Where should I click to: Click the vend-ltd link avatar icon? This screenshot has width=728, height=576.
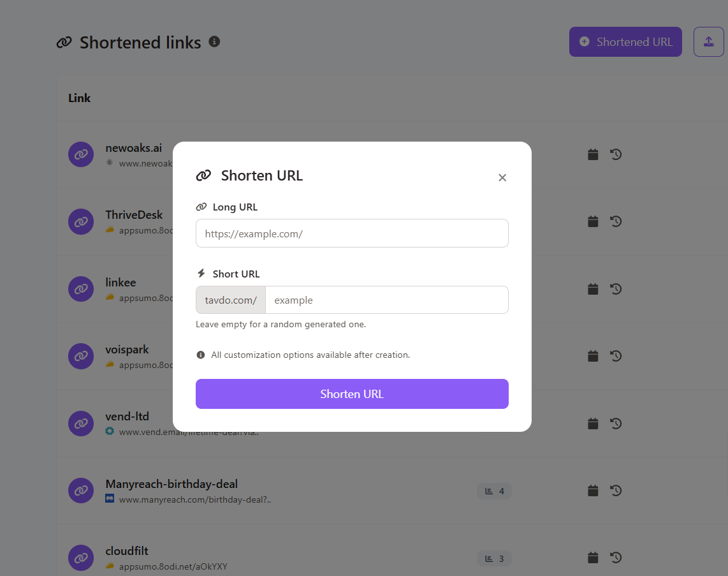(81, 424)
